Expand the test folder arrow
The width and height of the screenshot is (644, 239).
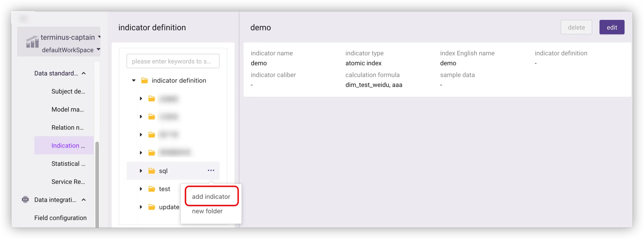point(141,189)
